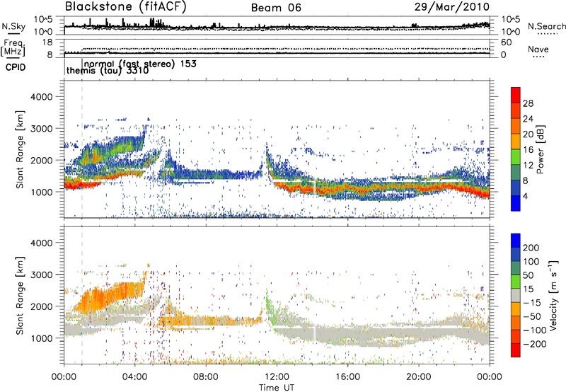Click the 'Nave' legend label
This screenshot has height=392, width=566.
click(x=538, y=49)
